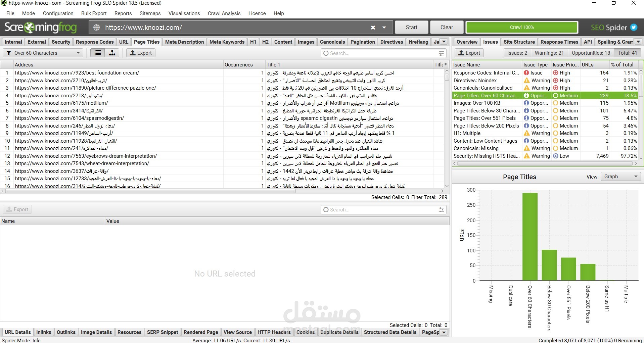Click the plus icon to add table columns
This screenshot has height=343, width=644.
(x=446, y=64)
